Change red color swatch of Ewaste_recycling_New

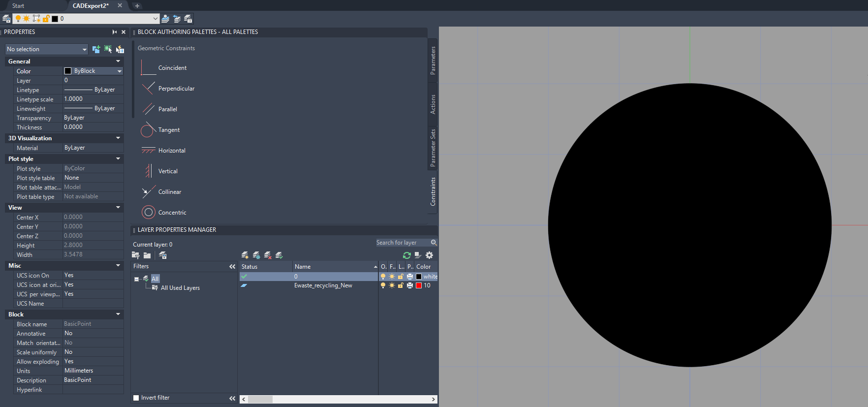click(x=419, y=285)
